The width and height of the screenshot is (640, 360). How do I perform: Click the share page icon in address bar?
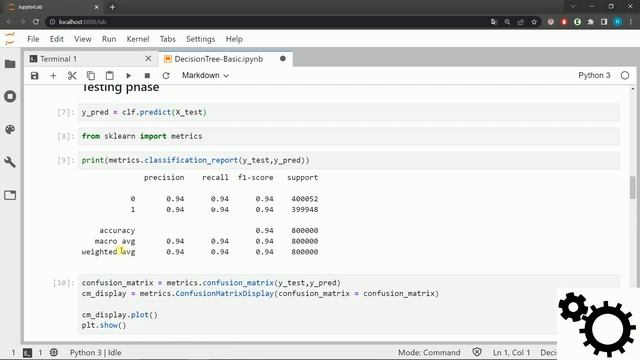(520, 22)
